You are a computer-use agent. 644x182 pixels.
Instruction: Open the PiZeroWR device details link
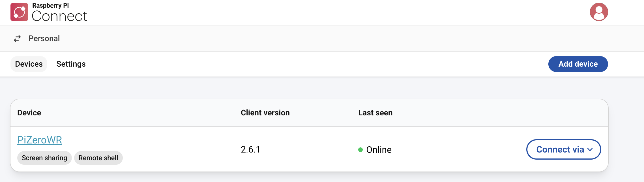point(40,140)
